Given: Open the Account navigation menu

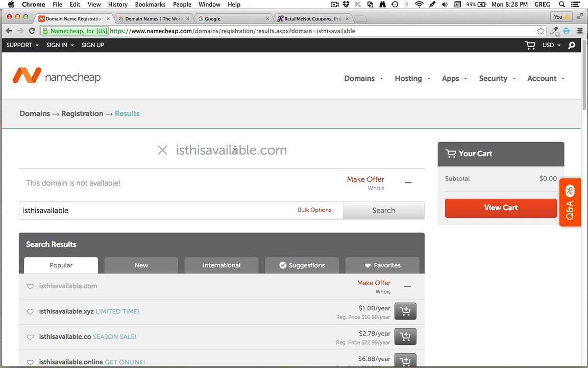Looking at the screenshot, I should [x=546, y=79].
